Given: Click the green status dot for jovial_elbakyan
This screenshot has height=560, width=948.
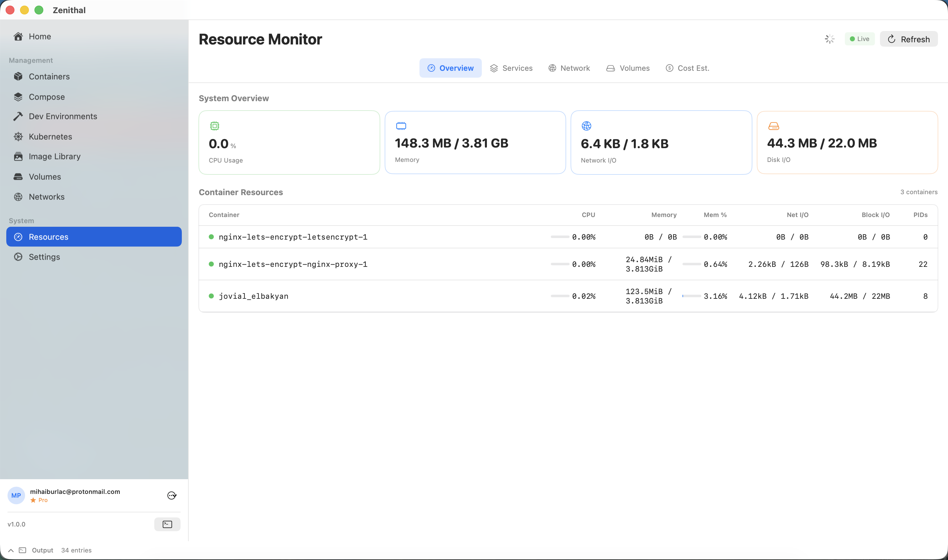Looking at the screenshot, I should (x=211, y=296).
